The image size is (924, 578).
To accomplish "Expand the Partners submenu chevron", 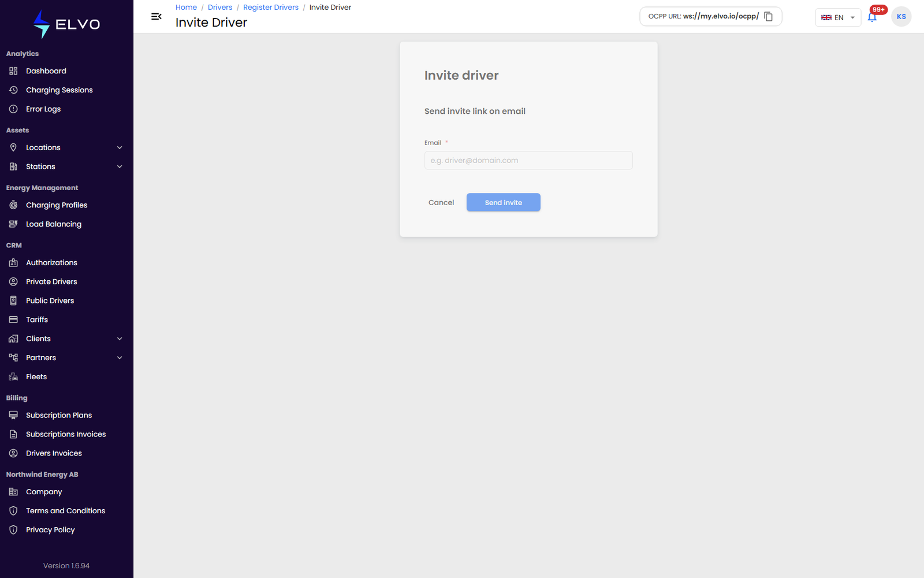I will click(x=120, y=358).
